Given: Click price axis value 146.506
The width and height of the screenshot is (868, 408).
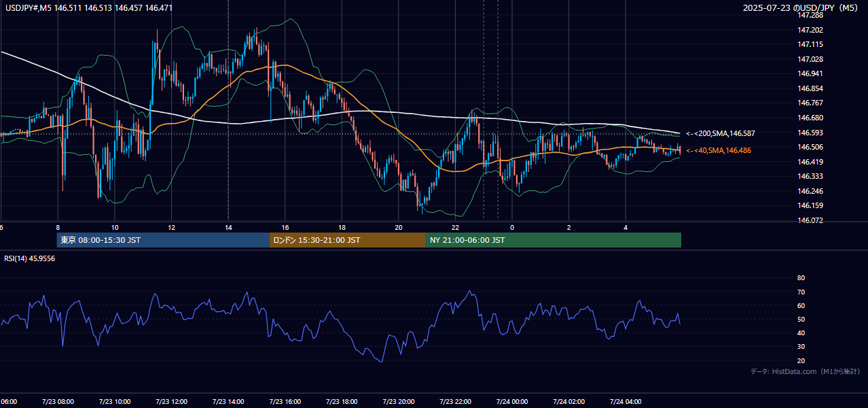Looking at the screenshot, I should 810,147.
